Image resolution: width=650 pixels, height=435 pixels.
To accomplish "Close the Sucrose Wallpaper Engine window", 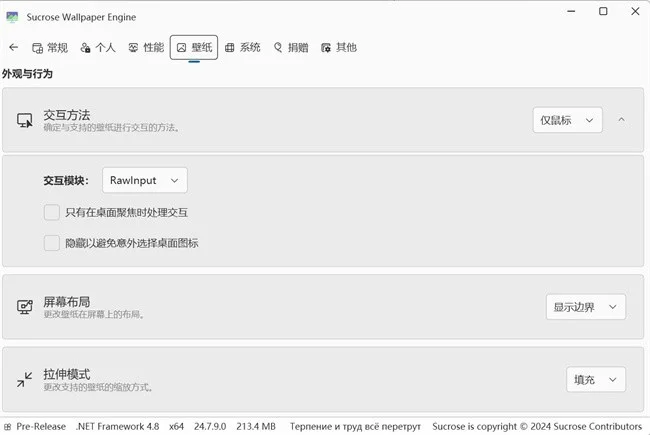I will 635,11.
